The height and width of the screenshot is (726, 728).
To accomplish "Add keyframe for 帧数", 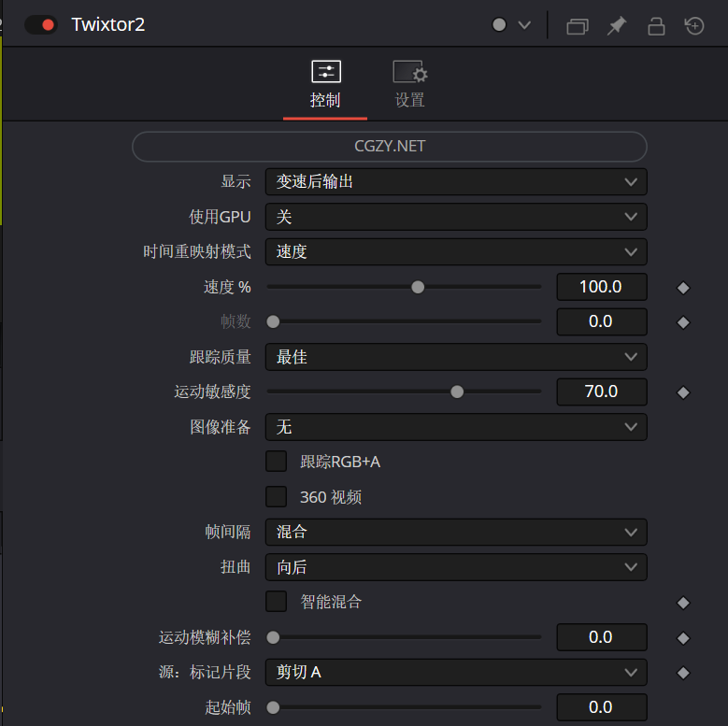I will click(683, 322).
